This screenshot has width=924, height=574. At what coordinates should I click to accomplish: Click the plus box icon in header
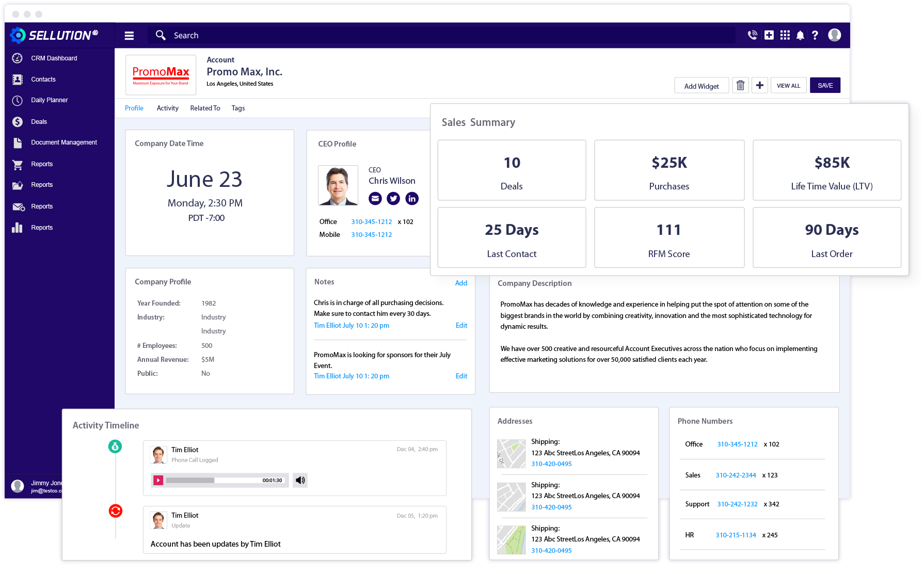[x=769, y=35]
